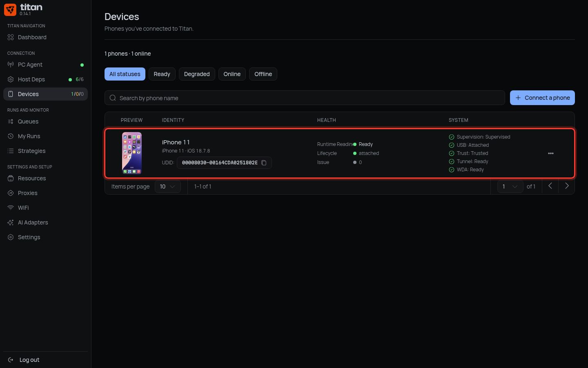Click the My Runs clock icon
This screenshot has height=368, width=588.
coord(11,136)
